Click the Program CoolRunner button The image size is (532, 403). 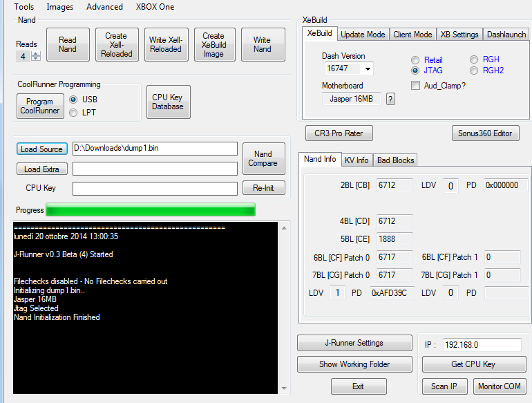[x=40, y=106]
